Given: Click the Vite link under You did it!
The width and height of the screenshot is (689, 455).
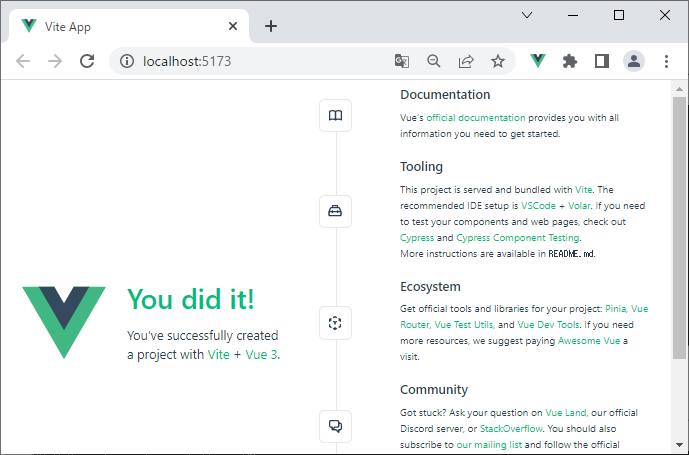Looking at the screenshot, I should coord(218,354).
